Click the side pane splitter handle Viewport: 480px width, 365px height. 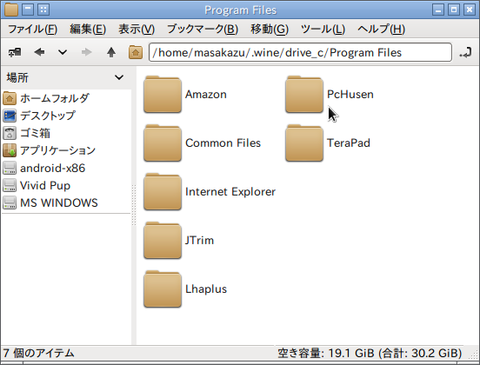[134, 205]
